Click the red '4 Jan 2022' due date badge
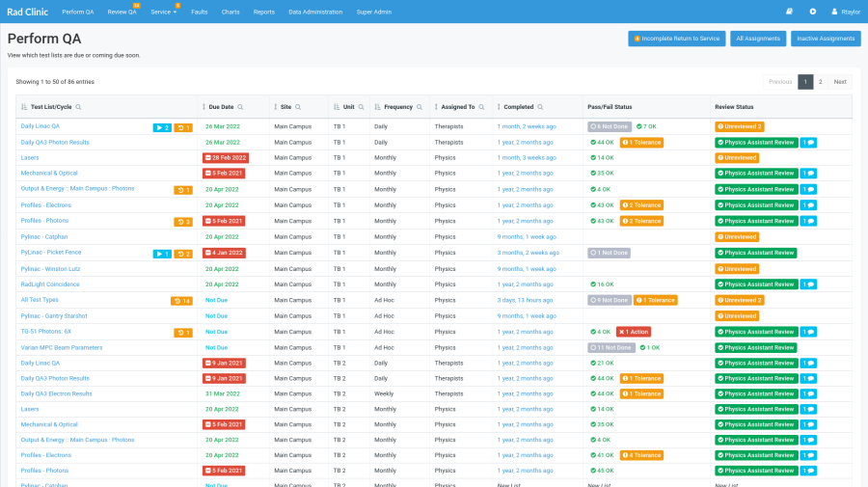This screenshot has height=487, width=868. (x=224, y=253)
